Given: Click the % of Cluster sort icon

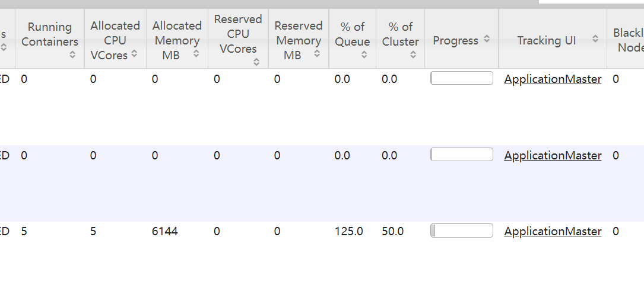Looking at the screenshot, I should click(413, 55).
